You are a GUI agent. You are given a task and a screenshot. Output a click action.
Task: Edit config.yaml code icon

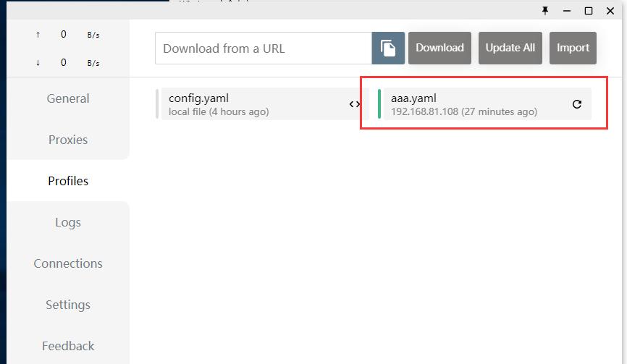[x=355, y=104]
